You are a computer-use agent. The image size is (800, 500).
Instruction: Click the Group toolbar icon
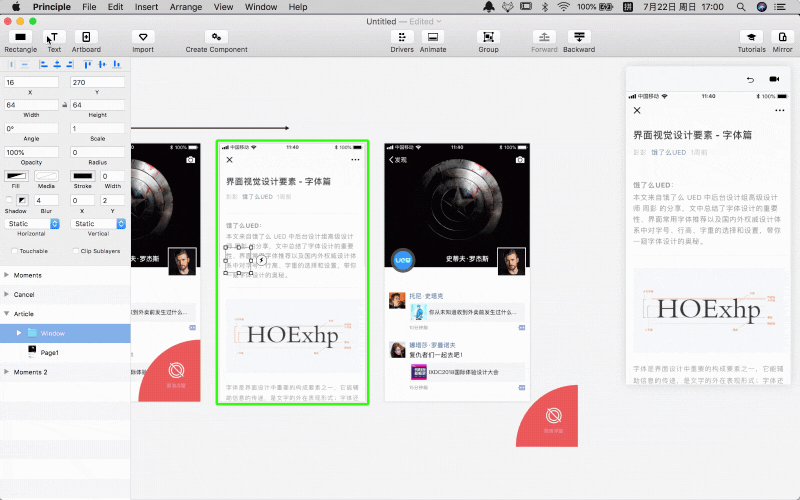(x=488, y=37)
